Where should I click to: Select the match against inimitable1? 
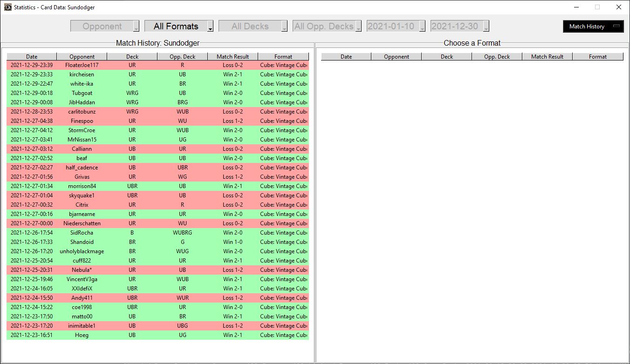(x=157, y=326)
